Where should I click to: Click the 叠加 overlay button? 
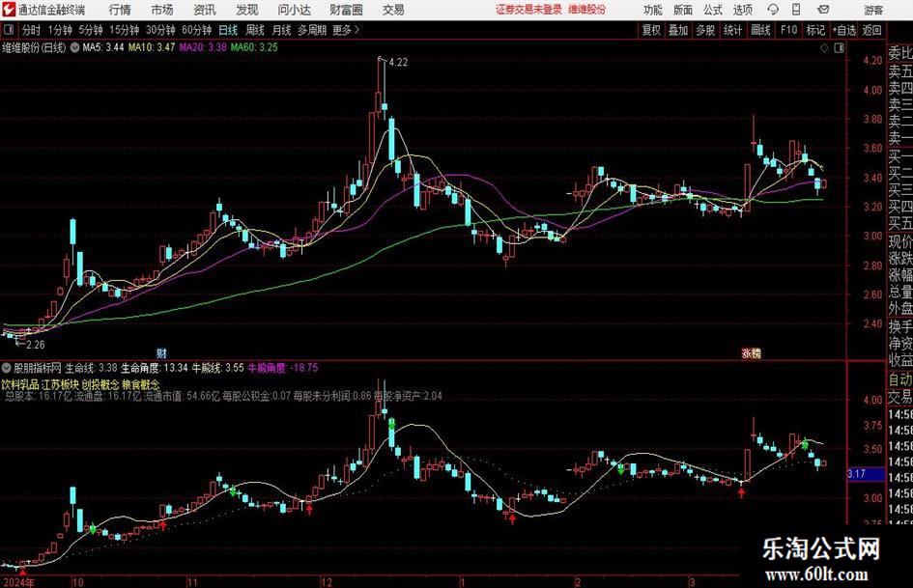click(x=678, y=30)
